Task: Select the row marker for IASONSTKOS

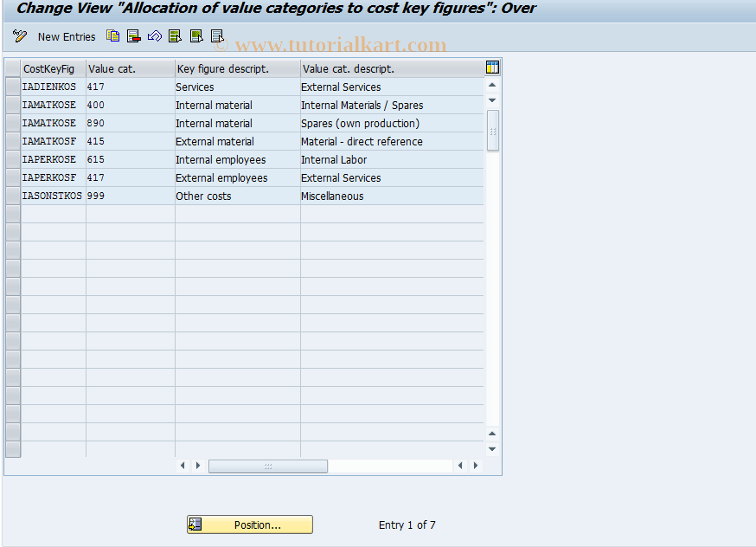Action: coord(12,196)
